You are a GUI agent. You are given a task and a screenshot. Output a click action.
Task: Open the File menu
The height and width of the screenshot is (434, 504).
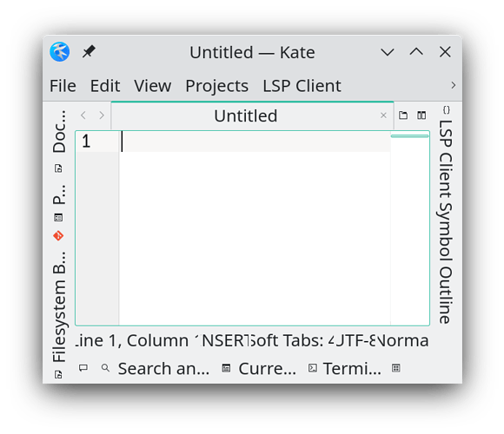click(x=63, y=86)
